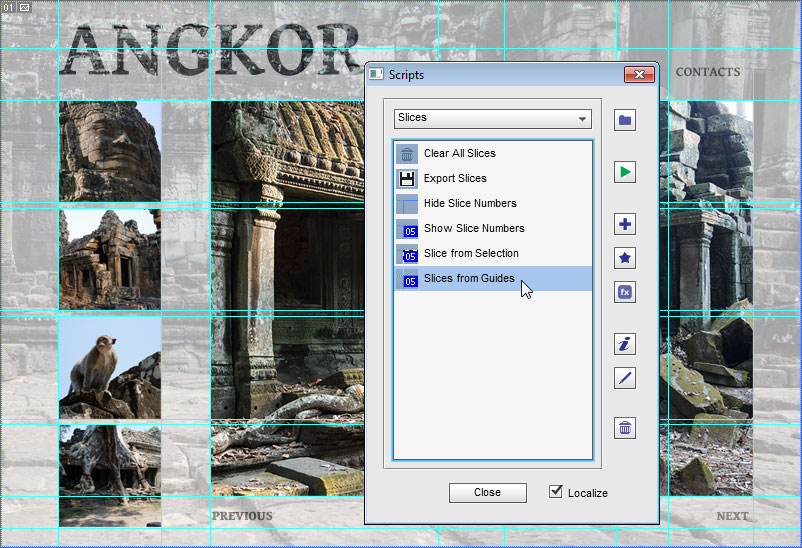802x548 pixels.
Task: Click the fx script icon button
Action: click(x=625, y=292)
